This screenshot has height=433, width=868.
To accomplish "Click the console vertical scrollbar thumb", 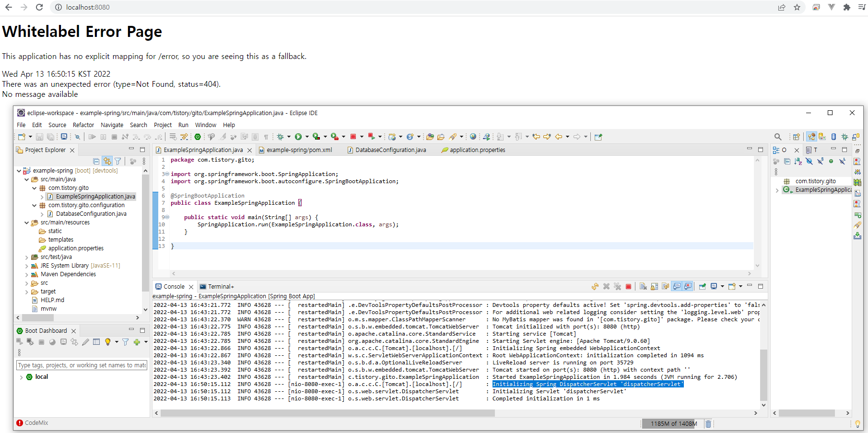I will [x=763, y=375].
